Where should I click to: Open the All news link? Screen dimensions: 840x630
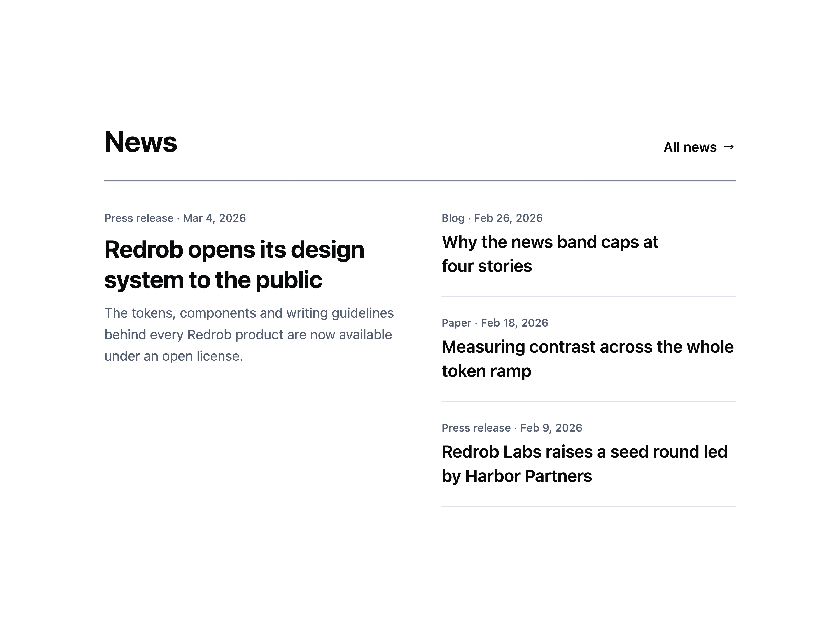[699, 147]
